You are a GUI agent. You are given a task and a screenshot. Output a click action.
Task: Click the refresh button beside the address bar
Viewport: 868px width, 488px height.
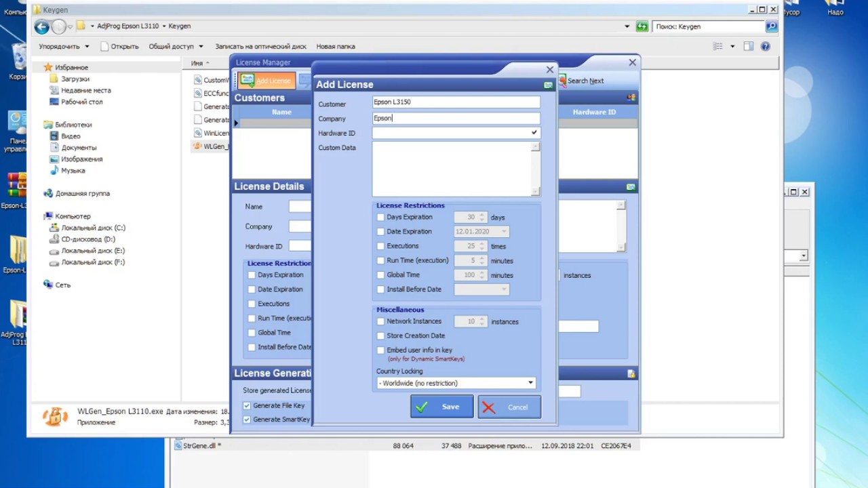coord(642,26)
